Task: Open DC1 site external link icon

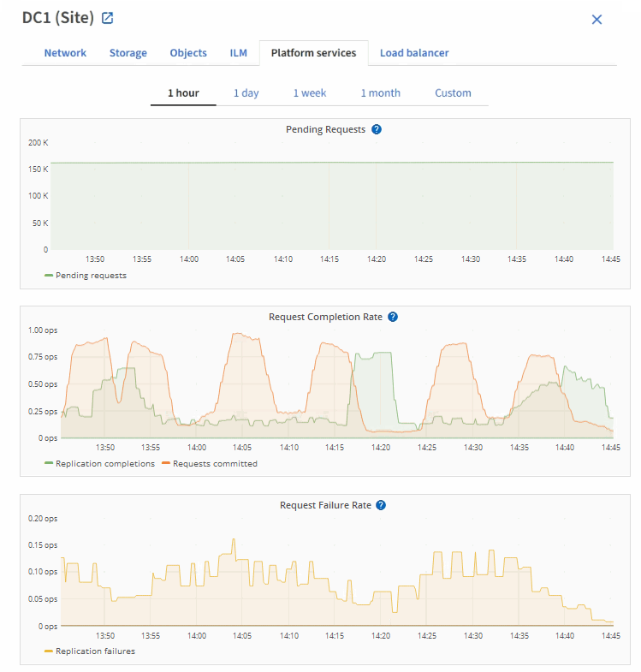Action: [107, 18]
